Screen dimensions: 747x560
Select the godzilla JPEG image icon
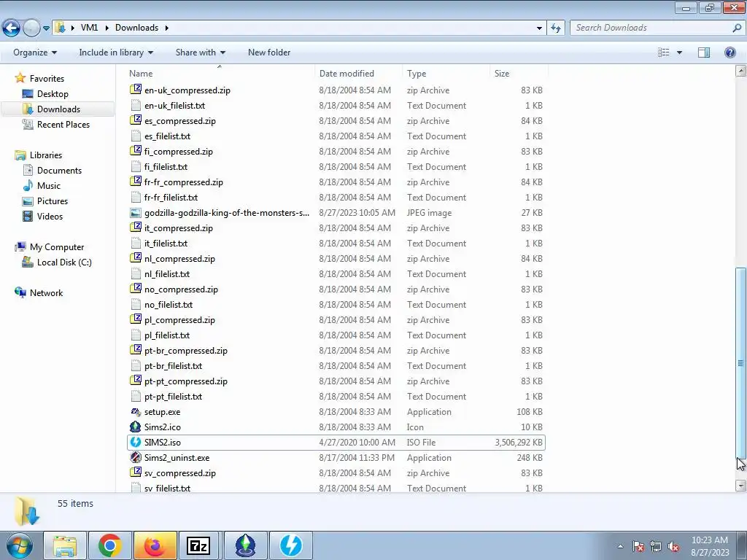pos(136,213)
